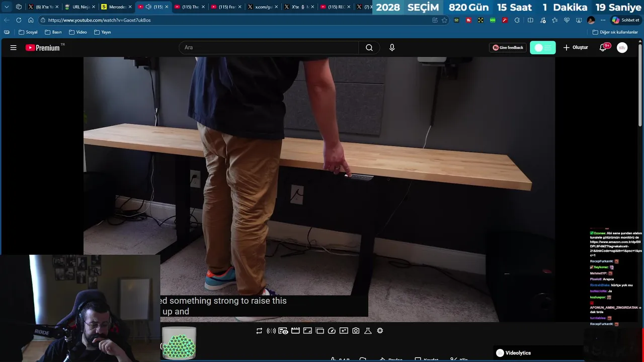This screenshot has width=644, height=362.
Task: Toggle the loop icon below the video
Action: tap(259, 331)
